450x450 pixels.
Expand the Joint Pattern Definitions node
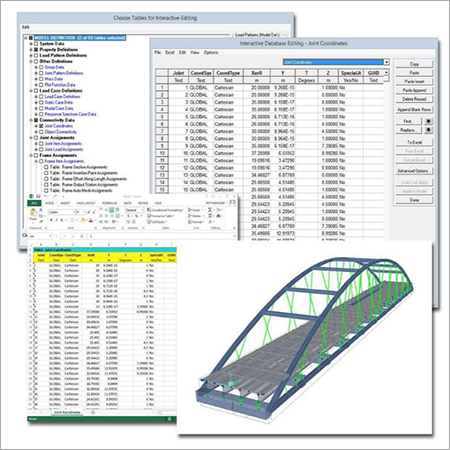36,73
